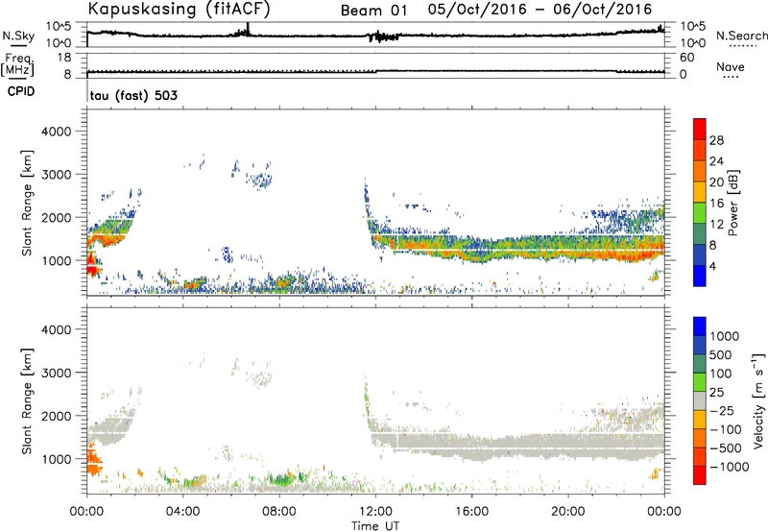Click the "-100" value on Velocity color bar
This screenshot has height=532, width=768.
726,429
